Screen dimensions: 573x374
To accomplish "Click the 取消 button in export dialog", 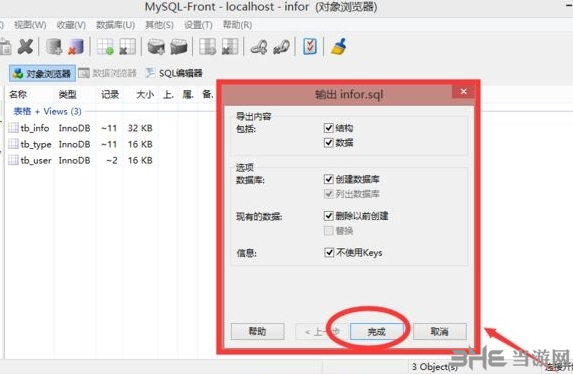I will pos(440,332).
